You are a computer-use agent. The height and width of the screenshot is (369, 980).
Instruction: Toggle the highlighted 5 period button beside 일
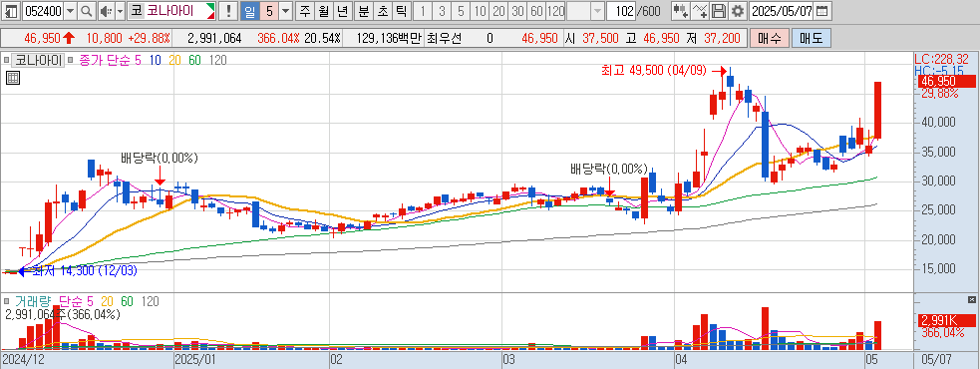268,11
